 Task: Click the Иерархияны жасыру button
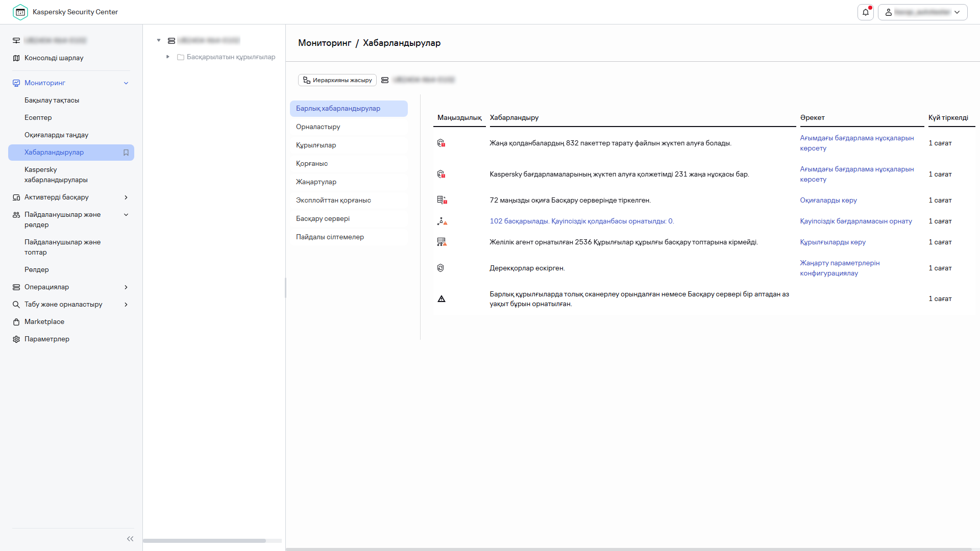(x=337, y=80)
